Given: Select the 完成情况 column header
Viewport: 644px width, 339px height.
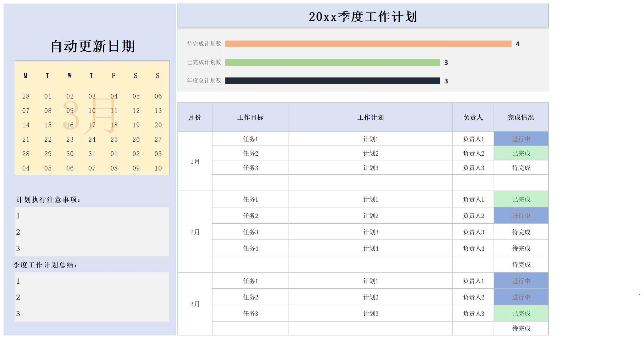Looking at the screenshot, I should 521,117.
